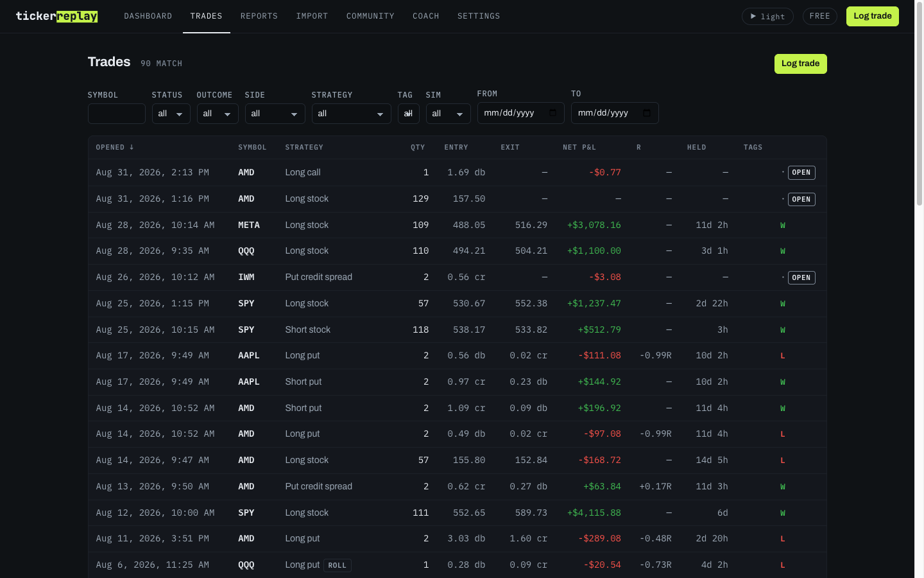
Task: Select the +$1,100.00 P&L value
Action: click(594, 251)
